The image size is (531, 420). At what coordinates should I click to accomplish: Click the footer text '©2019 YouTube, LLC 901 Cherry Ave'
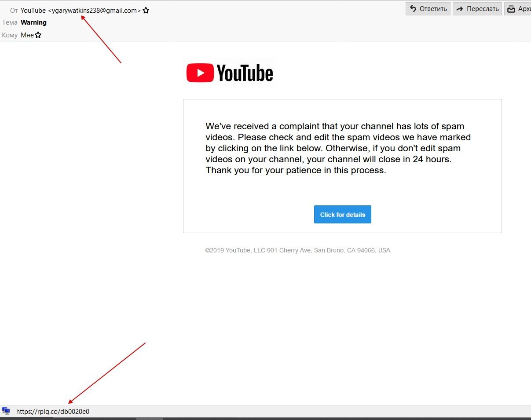(259, 250)
